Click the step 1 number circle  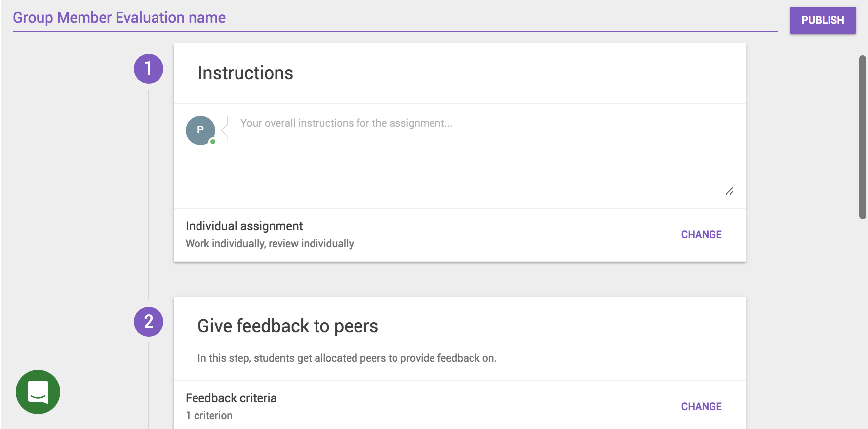point(149,69)
